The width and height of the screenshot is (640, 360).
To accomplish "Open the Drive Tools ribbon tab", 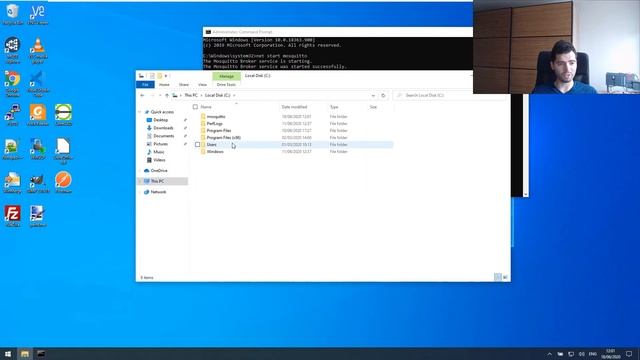I will tap(226, 84).
